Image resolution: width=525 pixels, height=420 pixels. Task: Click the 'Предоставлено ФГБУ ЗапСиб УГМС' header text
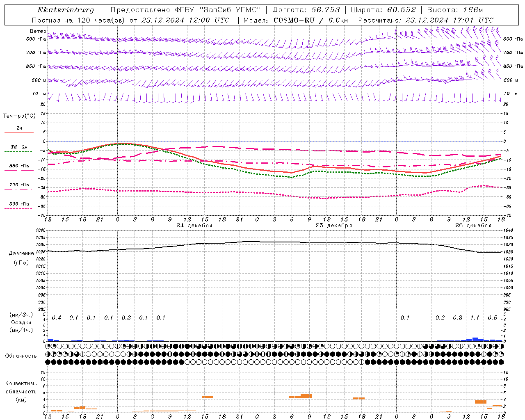[186, 10]
